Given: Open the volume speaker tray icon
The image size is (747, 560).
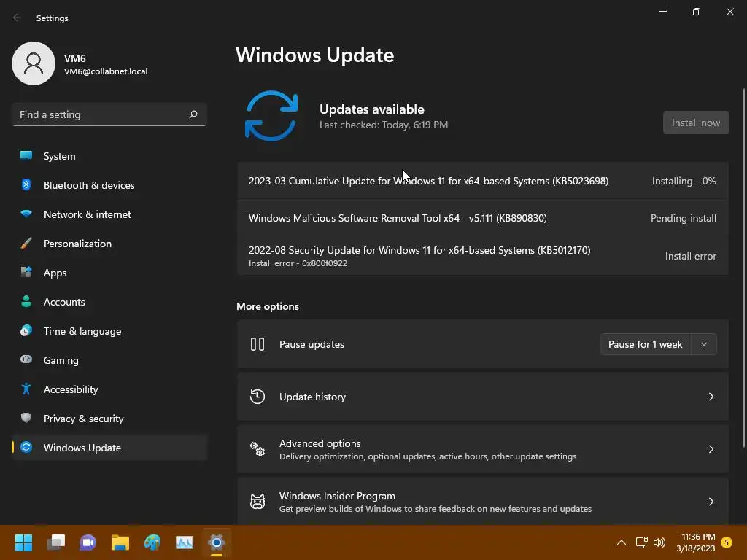Looking at the screenshot, I should point(659,542).
